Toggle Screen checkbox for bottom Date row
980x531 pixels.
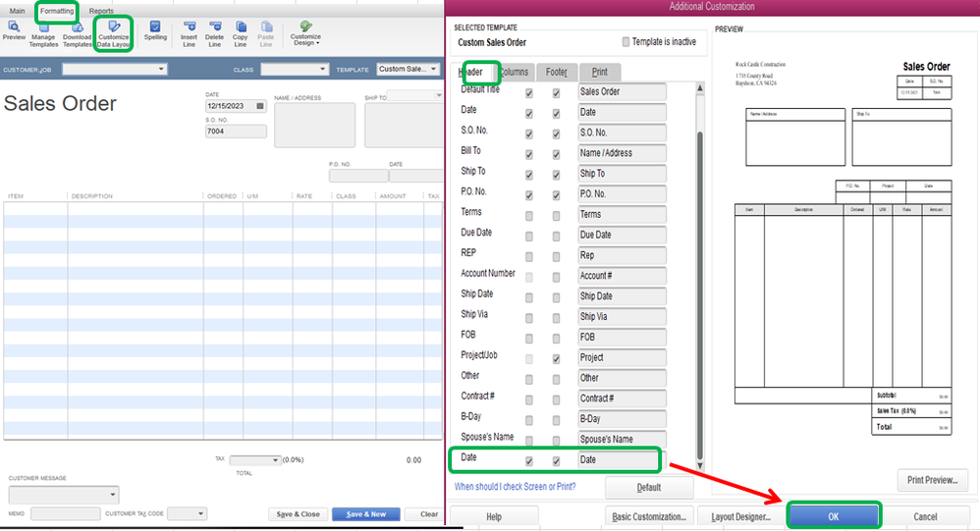click(x=529, y=461)
